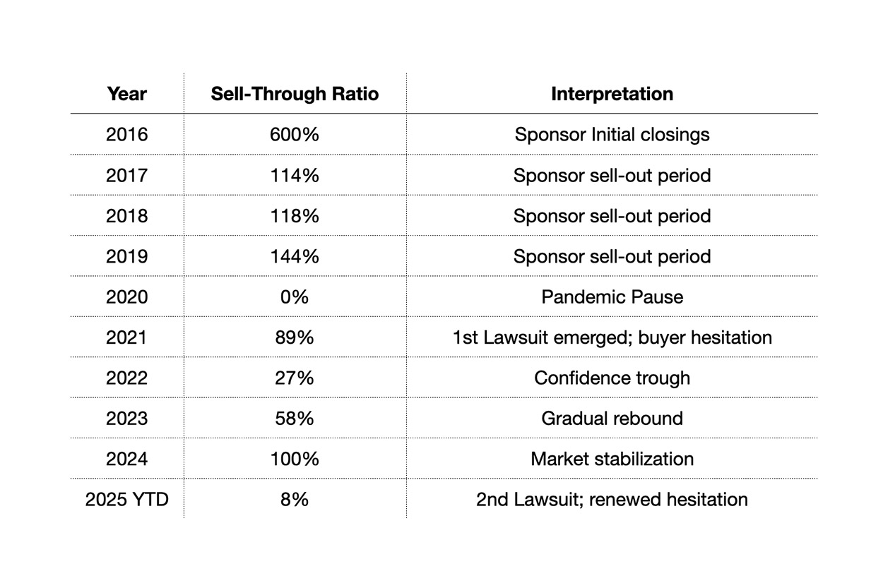Click the 1st Lawsuit emerged interpretation
Screen dimensions: 883x588
click(x=612, y=337)
